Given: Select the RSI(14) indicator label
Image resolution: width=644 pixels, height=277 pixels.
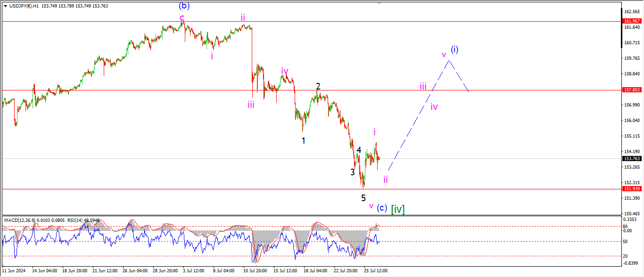Looking at the screenshot, I should coord(61,220).
